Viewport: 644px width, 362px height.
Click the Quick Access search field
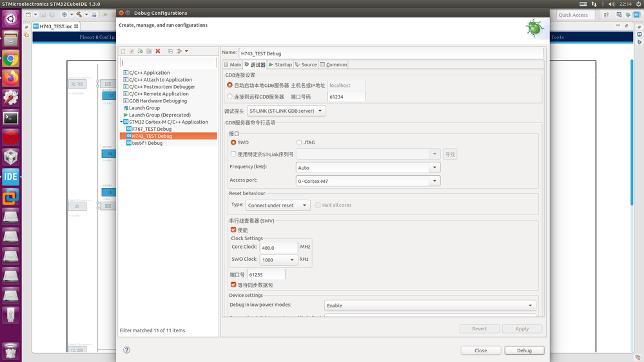pyautogui.click(x=577, y=15)
